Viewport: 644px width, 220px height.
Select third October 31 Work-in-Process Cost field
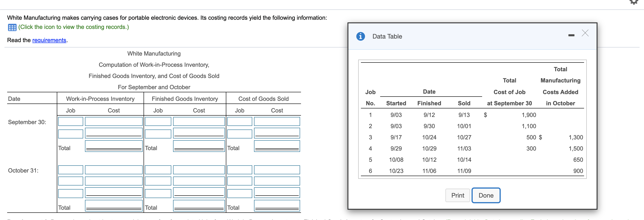pyautogui.click(x=114, y=193)
